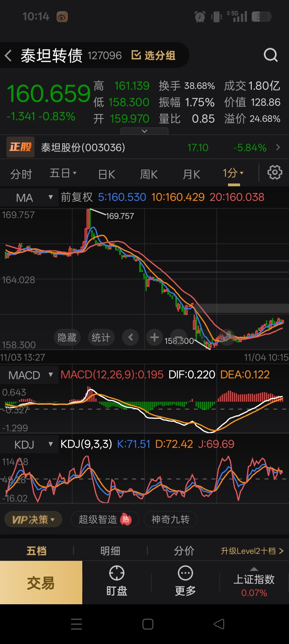Tap the 158.300 low marker label on chart
The image size is (289, 644).
179,341
